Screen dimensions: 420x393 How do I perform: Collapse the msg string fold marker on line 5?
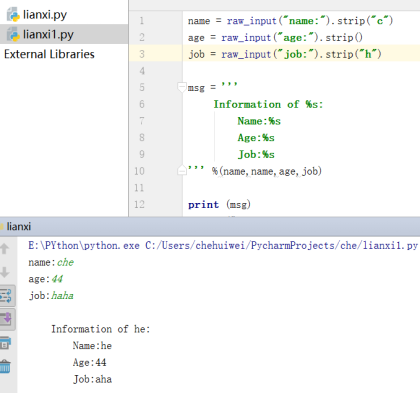coord(182,87)
